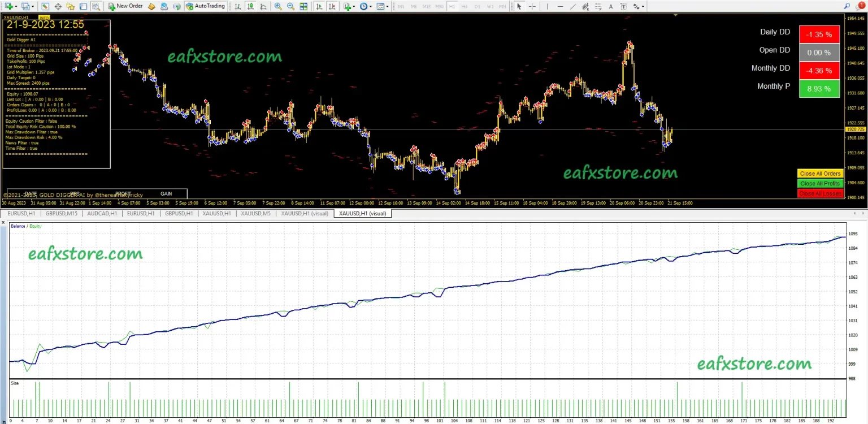Expand the new chart dropdown arrow
The image size is (868, 424).
[x=16, y=6]
